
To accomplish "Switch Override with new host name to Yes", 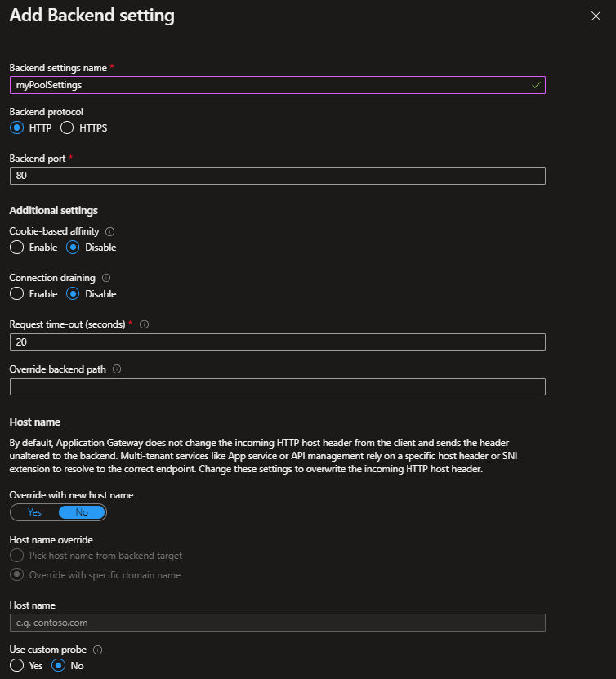I will click(x=33, y=511).
